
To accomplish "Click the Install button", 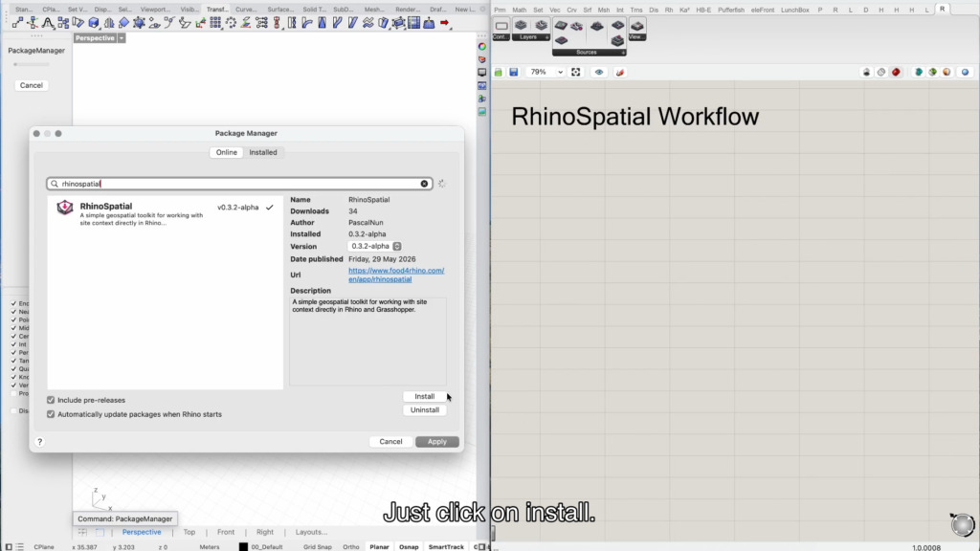I will coord(424,396).
